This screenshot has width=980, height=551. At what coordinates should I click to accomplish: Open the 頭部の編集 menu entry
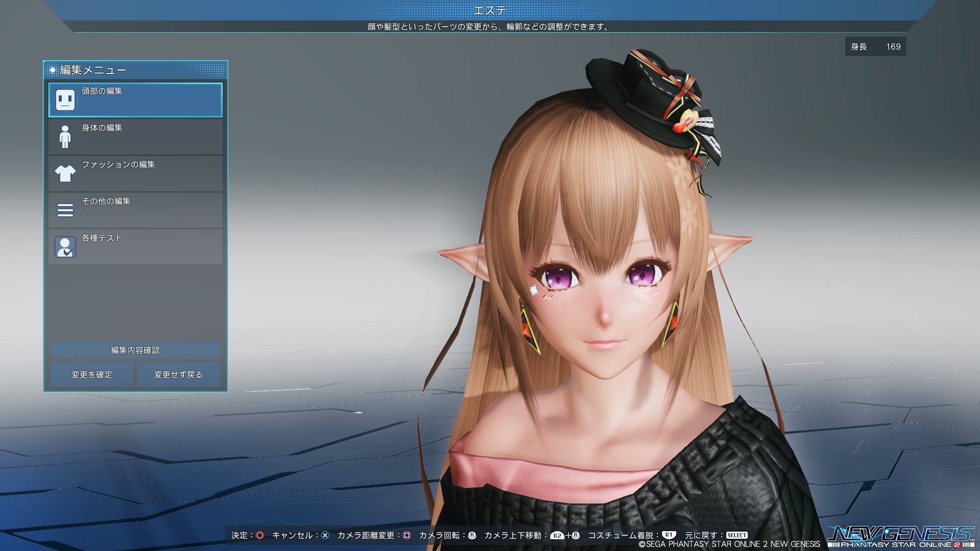[x=135, y=100]
